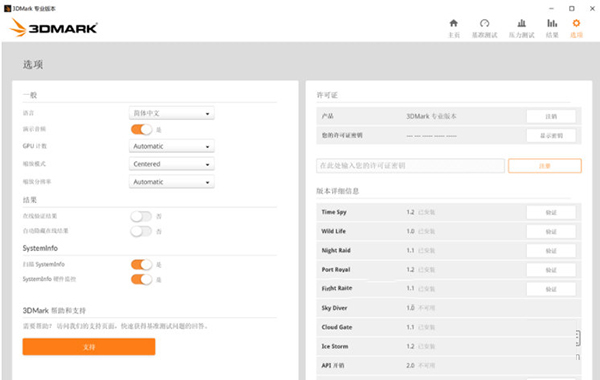
Task: Click the 3DMARK logo
Action: pyautogui.click(x=54, y=28)
